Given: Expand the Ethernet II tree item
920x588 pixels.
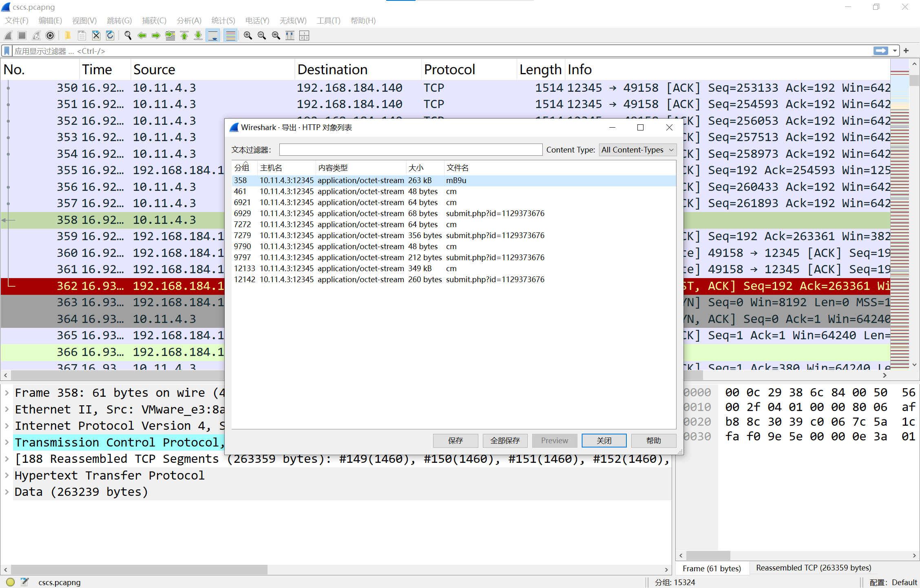Looking at the screenshot, I should pos(7,409).
